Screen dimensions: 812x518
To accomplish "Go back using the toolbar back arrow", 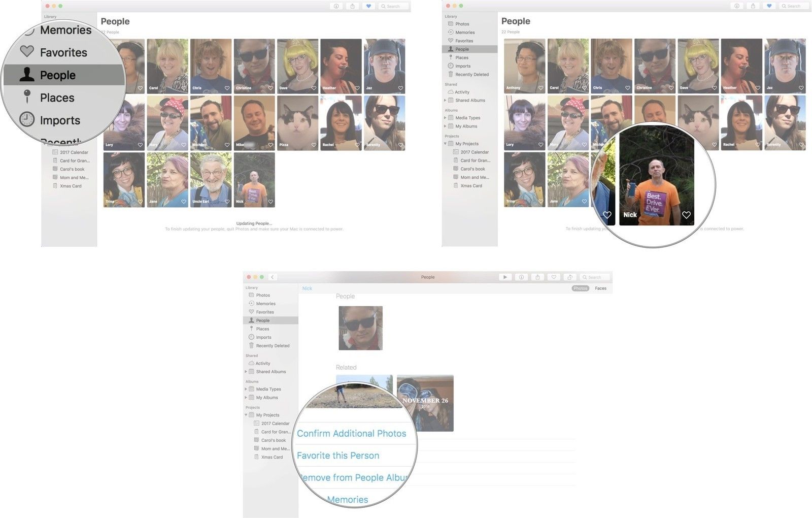I will coord(273,277).
